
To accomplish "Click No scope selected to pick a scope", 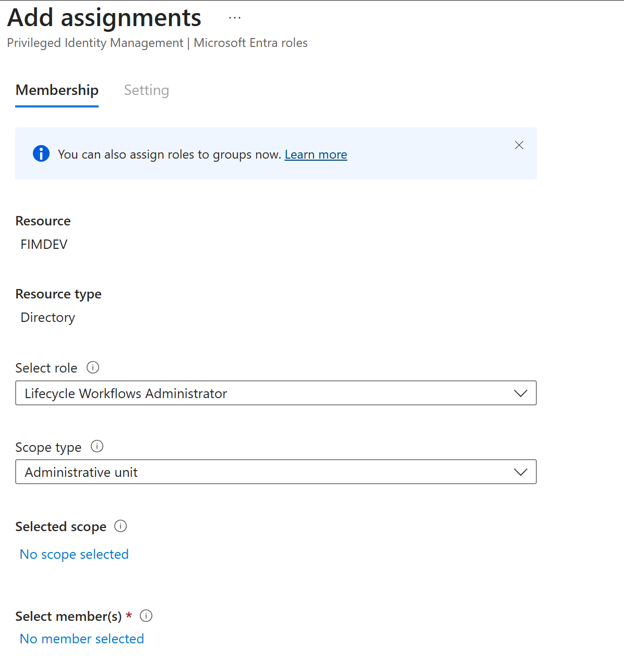I will pos(74,554).
